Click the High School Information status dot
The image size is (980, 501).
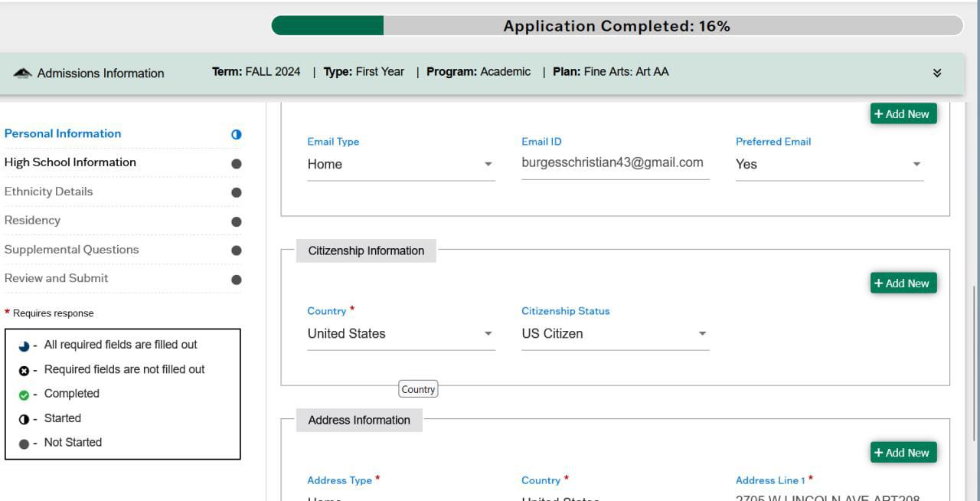point(236,163)
